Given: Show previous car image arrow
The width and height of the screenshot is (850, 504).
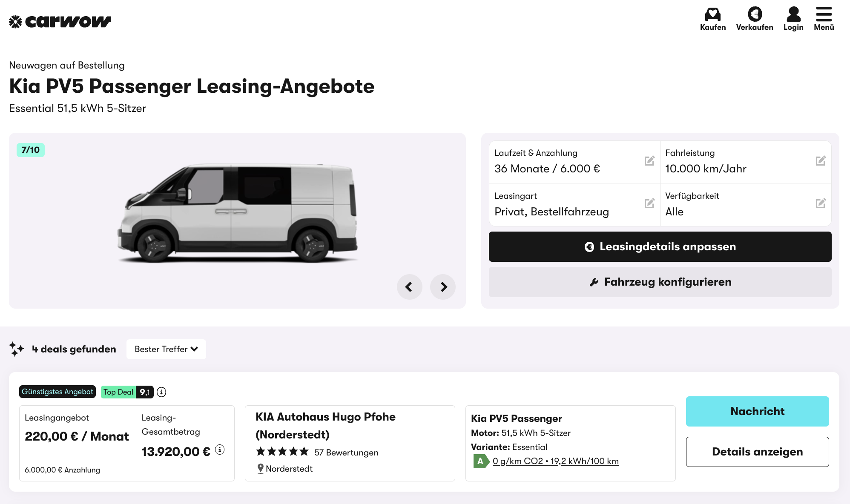Looking at the screenshot, I should tap(409, 287).
